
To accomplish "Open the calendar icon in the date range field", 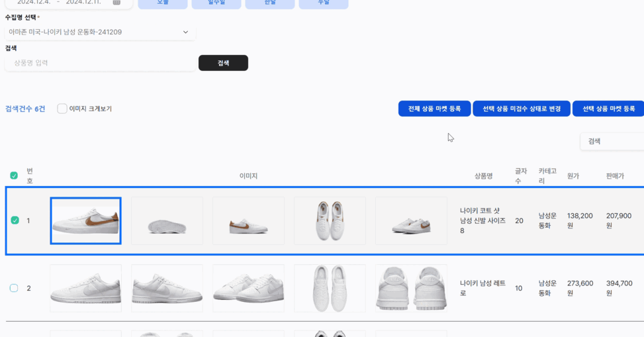I will 116,3.
